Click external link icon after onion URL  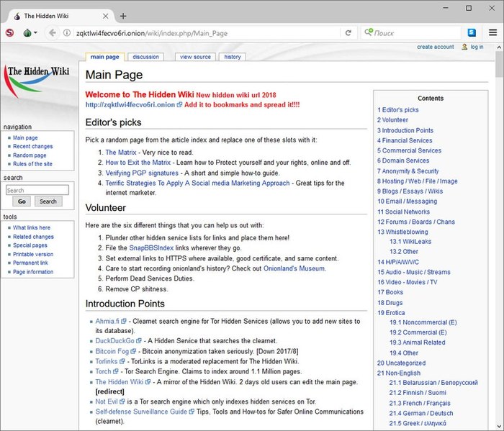179,105
